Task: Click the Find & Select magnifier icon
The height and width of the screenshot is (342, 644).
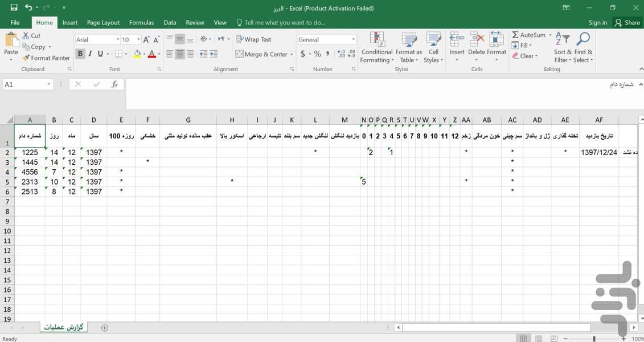Action: [583, 39]
